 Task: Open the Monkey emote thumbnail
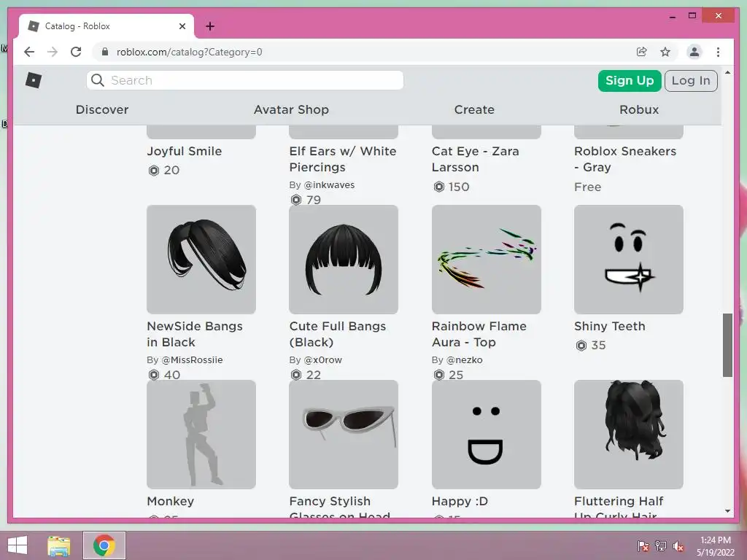click(201, 435)
